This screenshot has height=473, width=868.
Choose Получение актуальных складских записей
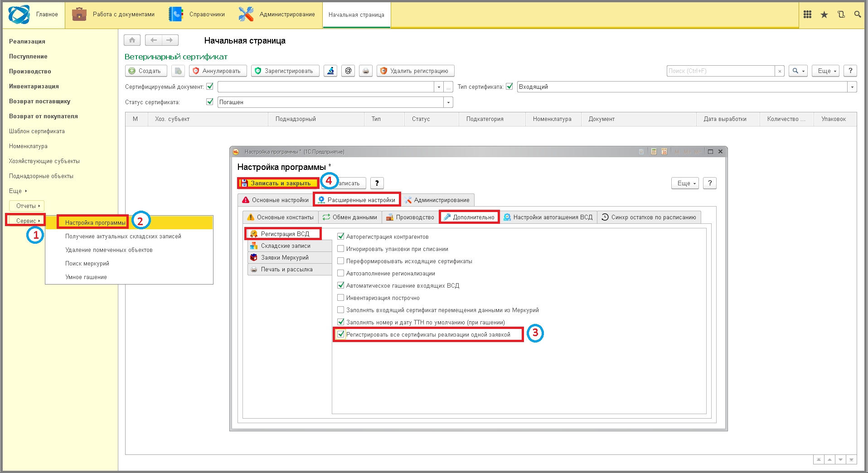[123, 236]
